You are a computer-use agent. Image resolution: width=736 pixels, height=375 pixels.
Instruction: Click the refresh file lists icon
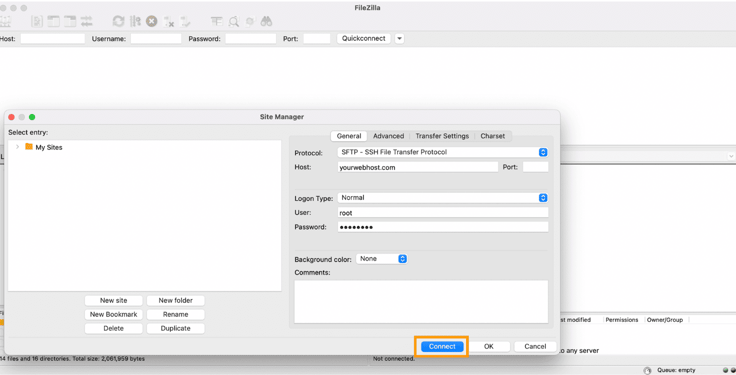click(x=118, y=21)
